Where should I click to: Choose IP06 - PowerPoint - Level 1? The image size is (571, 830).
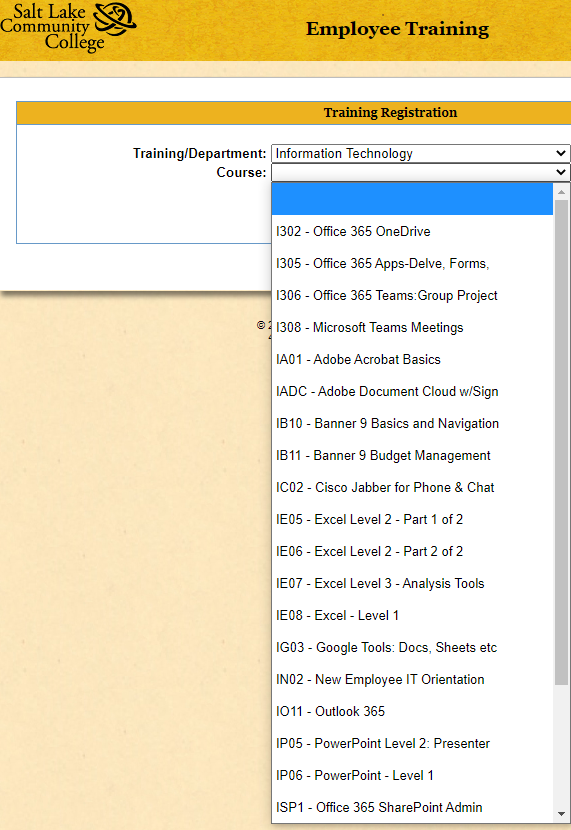pos(412,775)
